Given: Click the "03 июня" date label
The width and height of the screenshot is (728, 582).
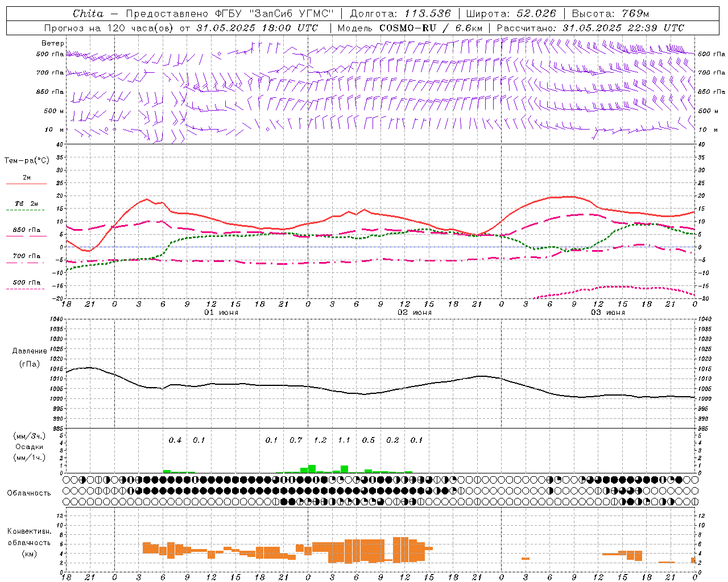Looking at the screenshot, I should click(608, 313).
